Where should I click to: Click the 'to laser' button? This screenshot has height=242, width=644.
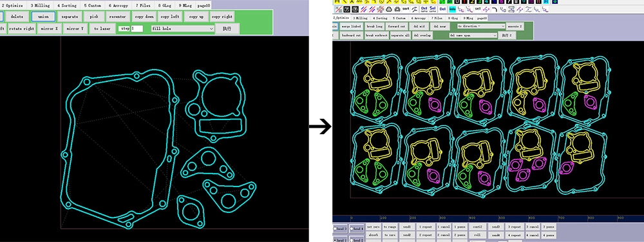pos(102,29)
